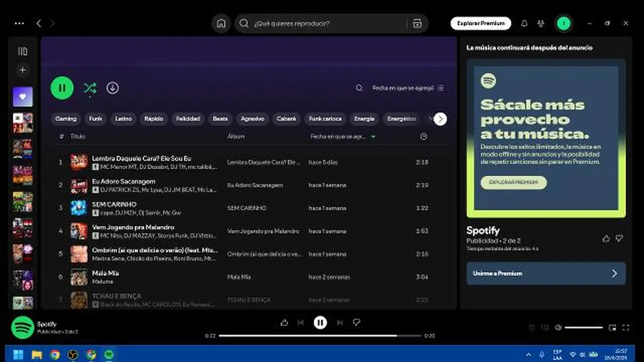The width and height of the screenshot is (644, 362).
Task: Click the 'Unirme a Premium' banner
Action: click(546, 274)
